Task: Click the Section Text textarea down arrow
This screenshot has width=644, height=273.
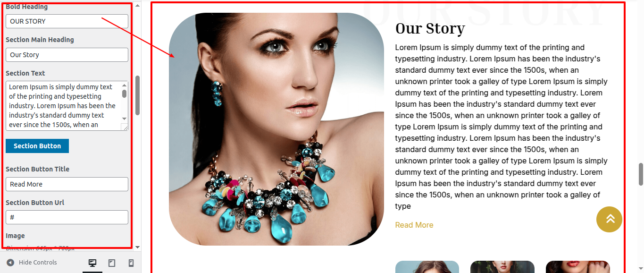Action: tap(125, 119)
